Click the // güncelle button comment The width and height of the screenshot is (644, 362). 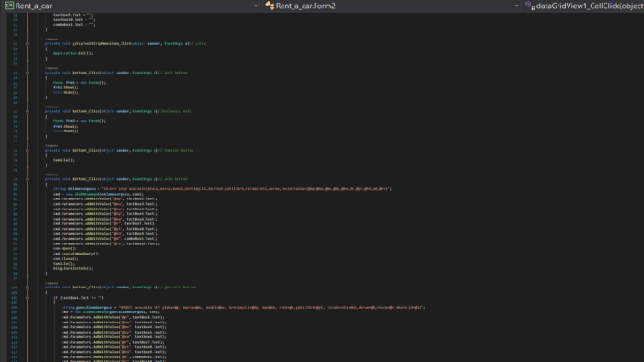177,288
